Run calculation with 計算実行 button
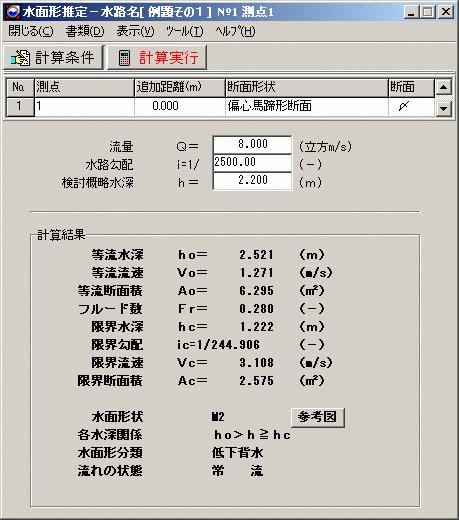Image resolution: width=459 pixels, height=520 pixels. pyautogui.click(x=157, y=58)
